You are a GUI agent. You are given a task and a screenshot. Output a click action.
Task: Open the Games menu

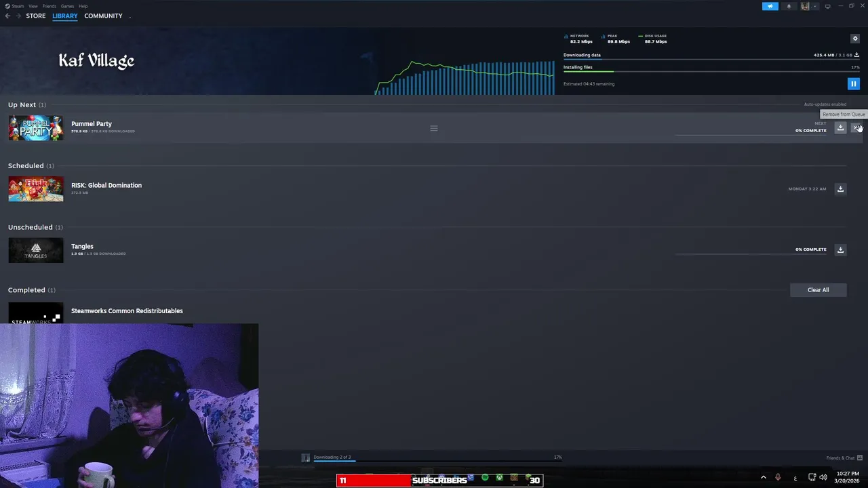click(68, 6)
